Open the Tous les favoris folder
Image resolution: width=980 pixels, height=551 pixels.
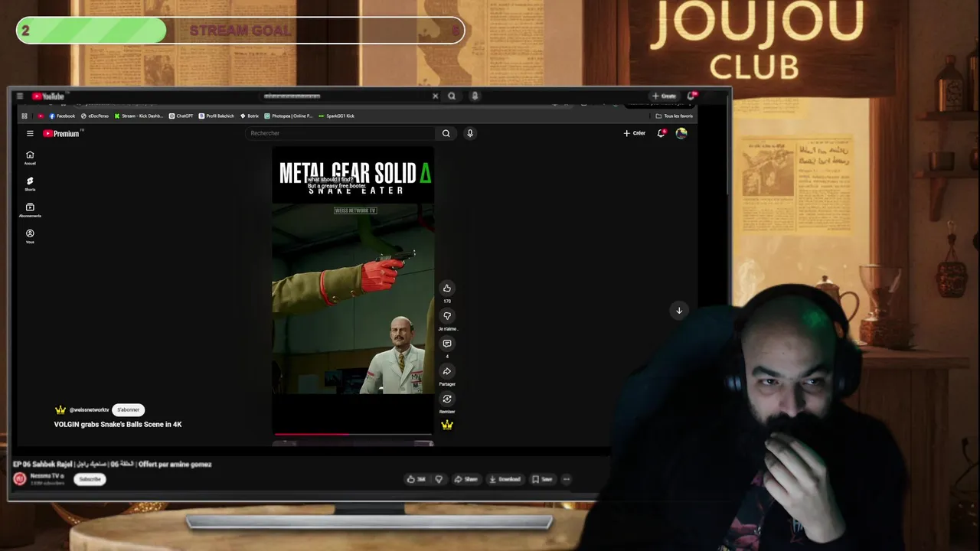[x=675, y=116]
